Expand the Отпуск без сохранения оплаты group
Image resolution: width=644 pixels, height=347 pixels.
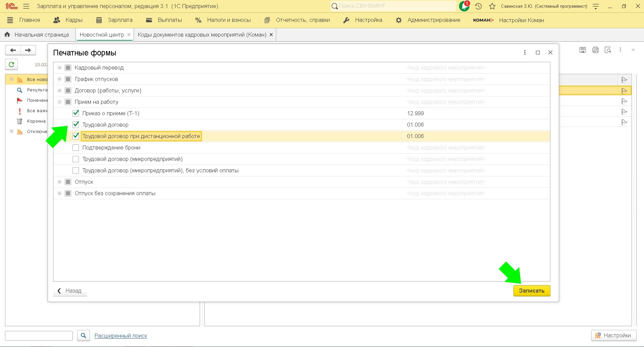[59, 193]
